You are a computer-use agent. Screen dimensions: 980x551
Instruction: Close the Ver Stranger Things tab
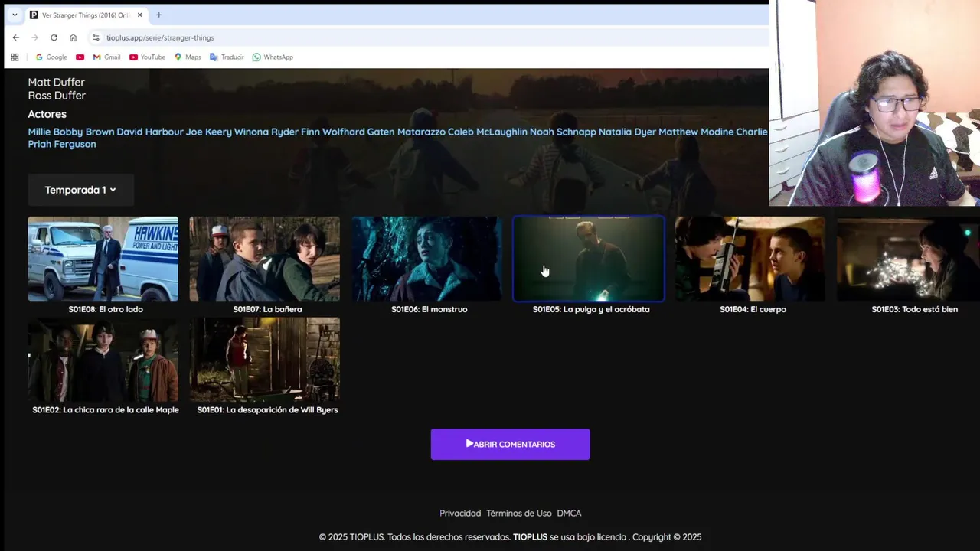pyautogui.click(x=139, y=15)
